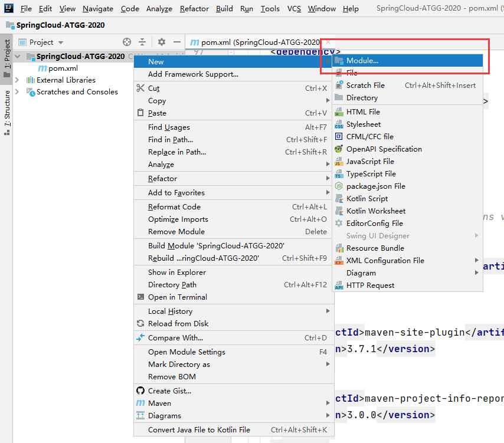This screenshot has height=443, width=504.
Task: Click the CFML/CFC file icon
Action: [339, 136]
